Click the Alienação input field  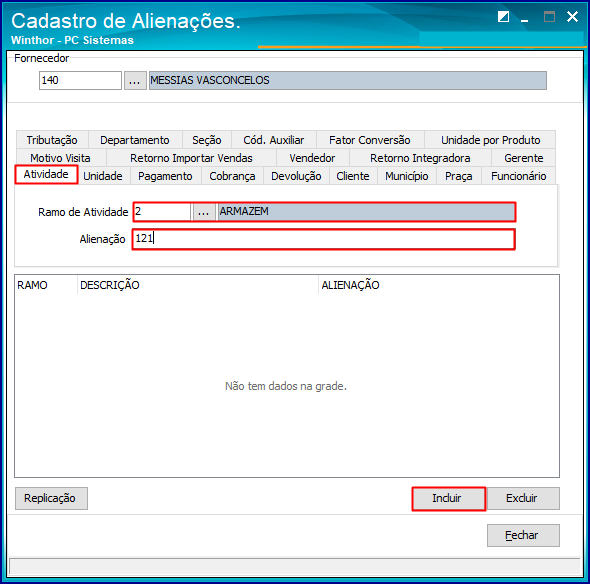[x=324, y=239]
